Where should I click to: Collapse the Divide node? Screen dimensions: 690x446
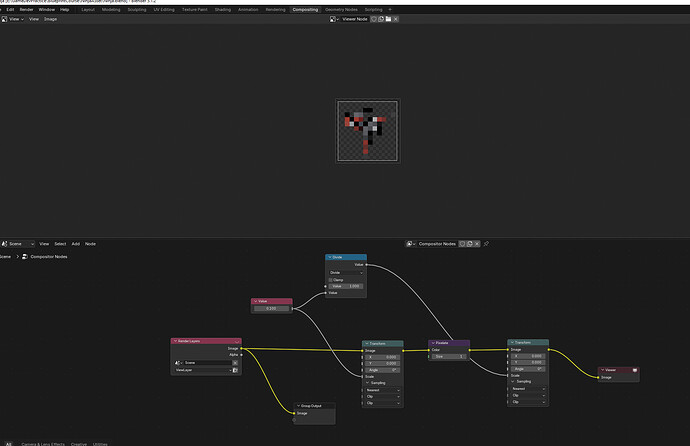[330, 257]
